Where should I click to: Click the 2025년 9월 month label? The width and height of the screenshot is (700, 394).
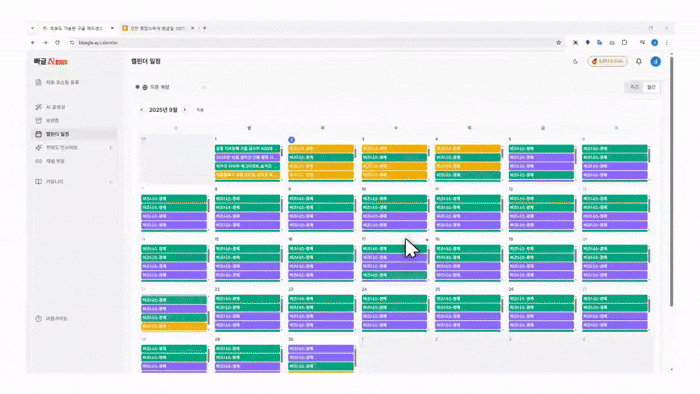(163, 110)
